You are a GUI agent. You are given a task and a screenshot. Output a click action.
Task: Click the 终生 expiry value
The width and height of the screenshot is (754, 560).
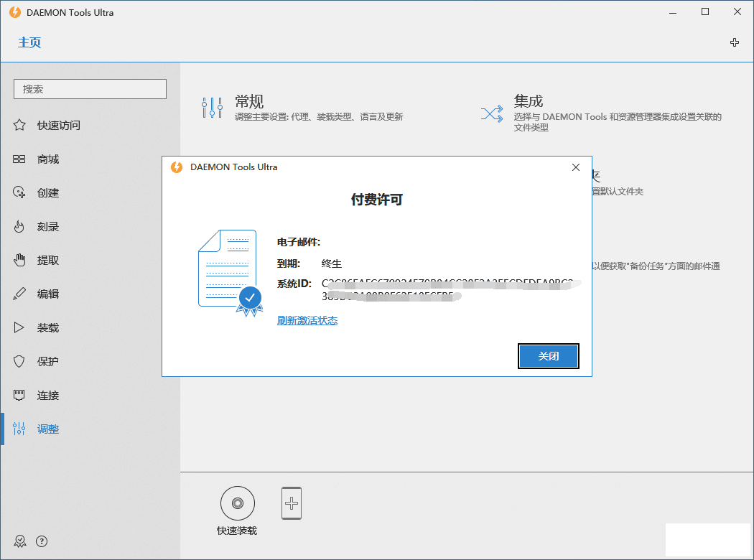tap(331, 263)
